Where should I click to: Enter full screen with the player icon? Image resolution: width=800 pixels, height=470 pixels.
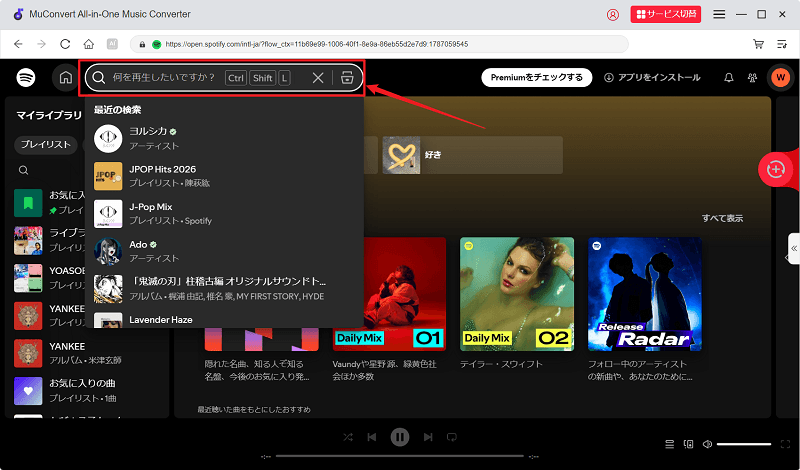tap(786, 444)
